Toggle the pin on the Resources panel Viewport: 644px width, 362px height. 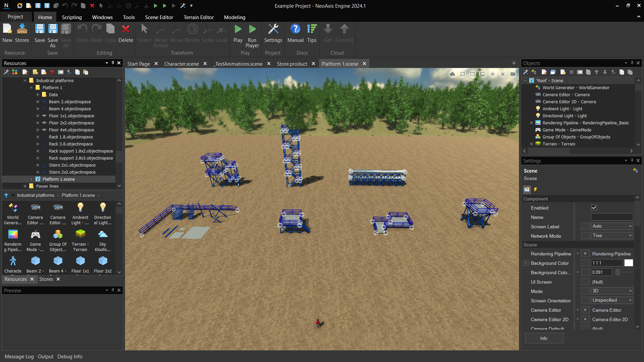point(113,63)
